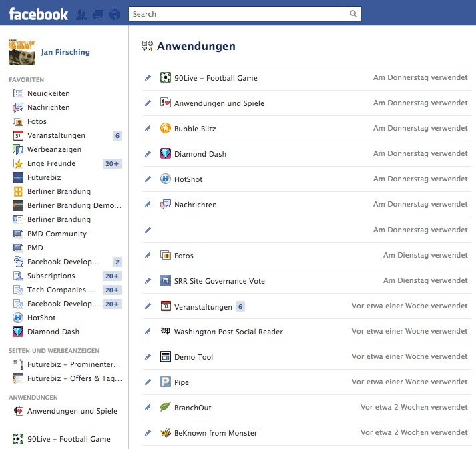
Task: Click BranchOut leaf icon
Action: click(166, 407)
